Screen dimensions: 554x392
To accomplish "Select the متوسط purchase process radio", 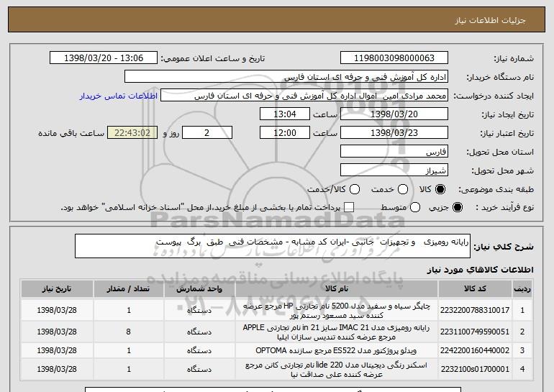I will click(x=415, y=207).
